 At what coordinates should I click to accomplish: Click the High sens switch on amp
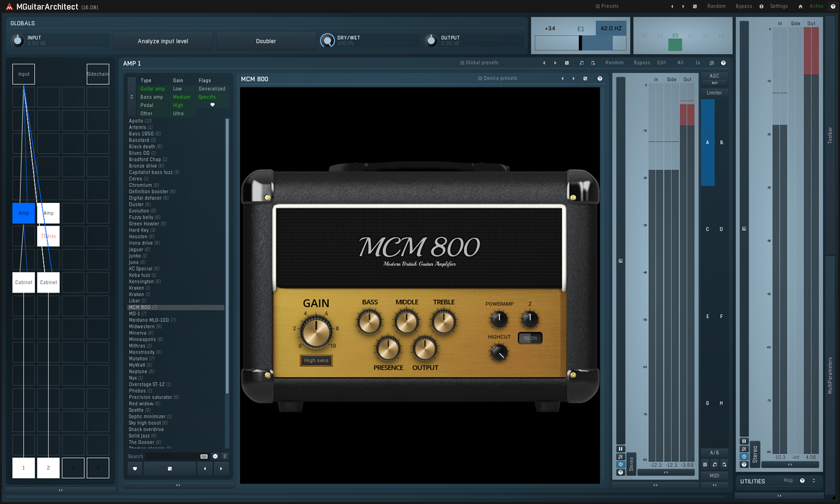click(x=316, y=360)
